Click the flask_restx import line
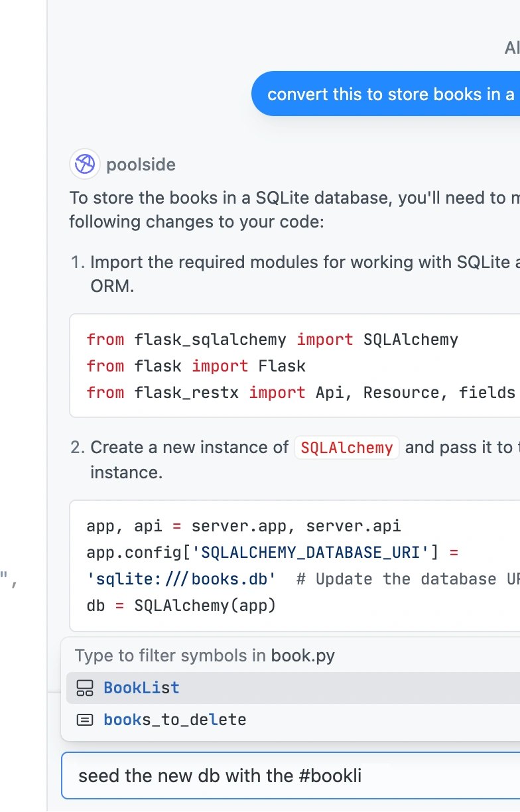The width and height of the screenshot is (520, 812). tap(300, 393)
